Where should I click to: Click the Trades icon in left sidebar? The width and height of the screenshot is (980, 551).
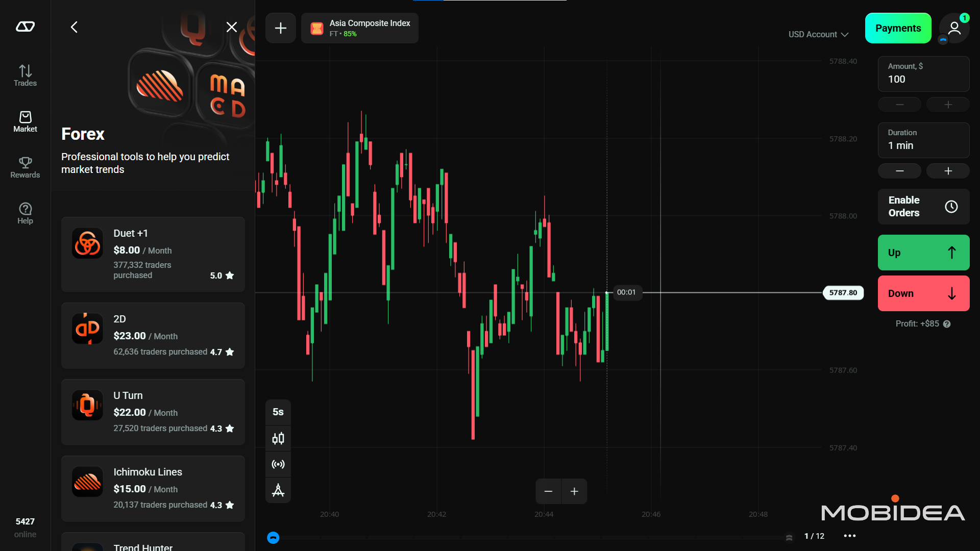[x=24, y=75]
